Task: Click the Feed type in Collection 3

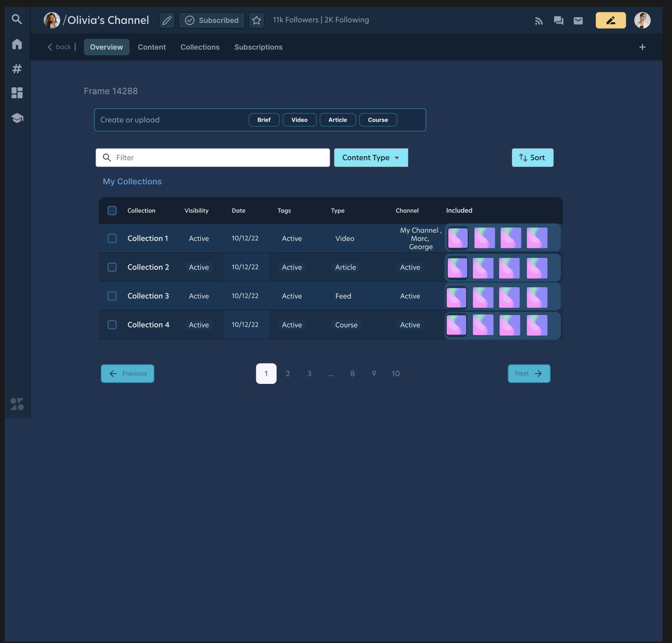Action: [x=343, y=296]
